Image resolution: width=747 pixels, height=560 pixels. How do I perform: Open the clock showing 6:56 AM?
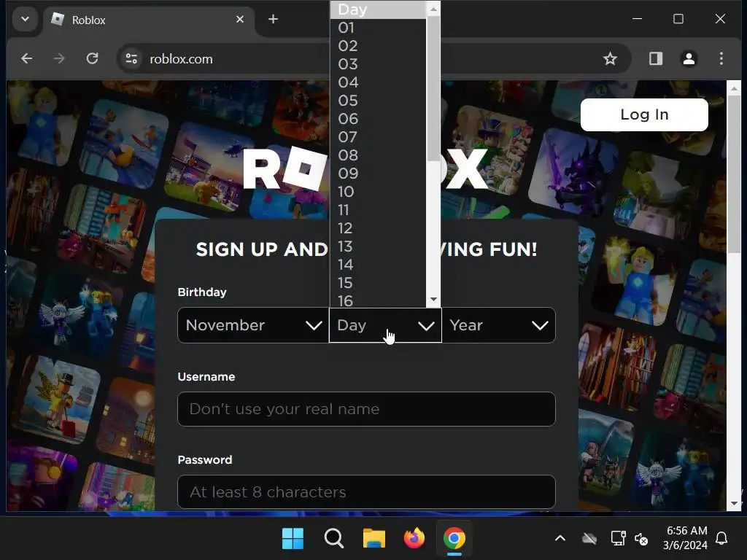(x=686, y=538)
